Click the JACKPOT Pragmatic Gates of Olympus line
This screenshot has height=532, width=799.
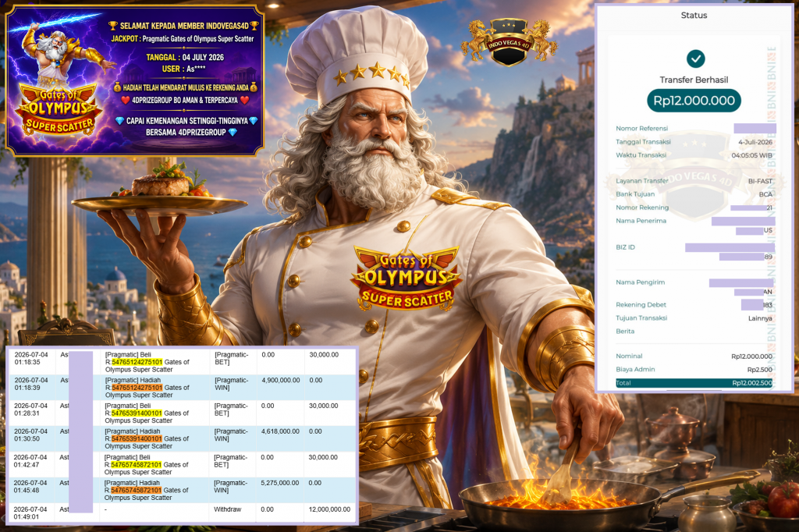coord(183,39)
